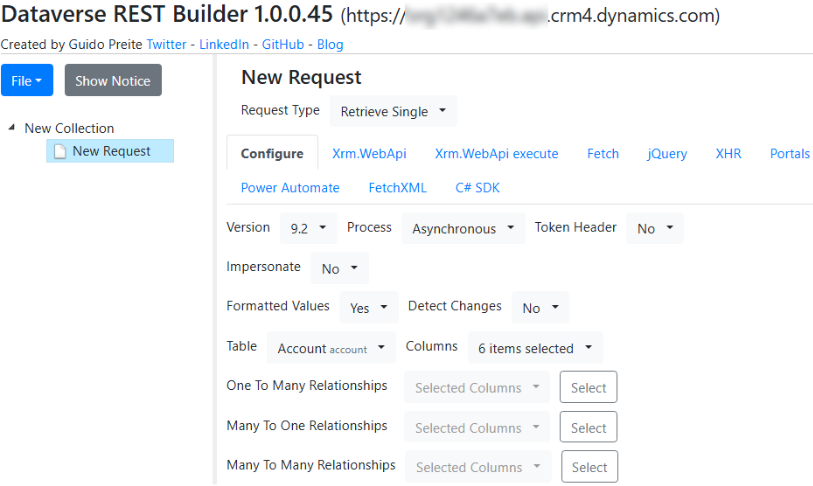Open the Formatted Values dropdown

pos(369,308)
